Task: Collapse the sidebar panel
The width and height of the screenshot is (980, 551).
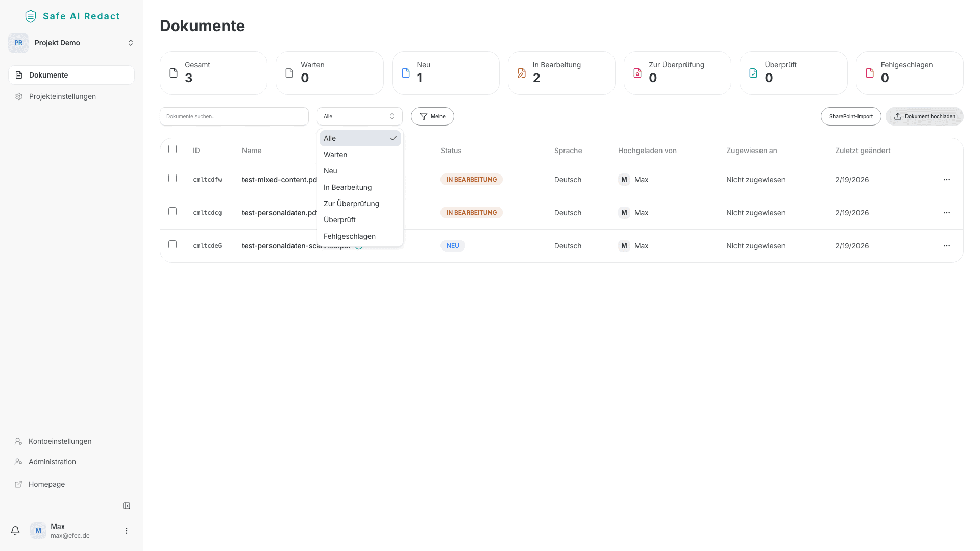Action: click(x=126, y=505)
